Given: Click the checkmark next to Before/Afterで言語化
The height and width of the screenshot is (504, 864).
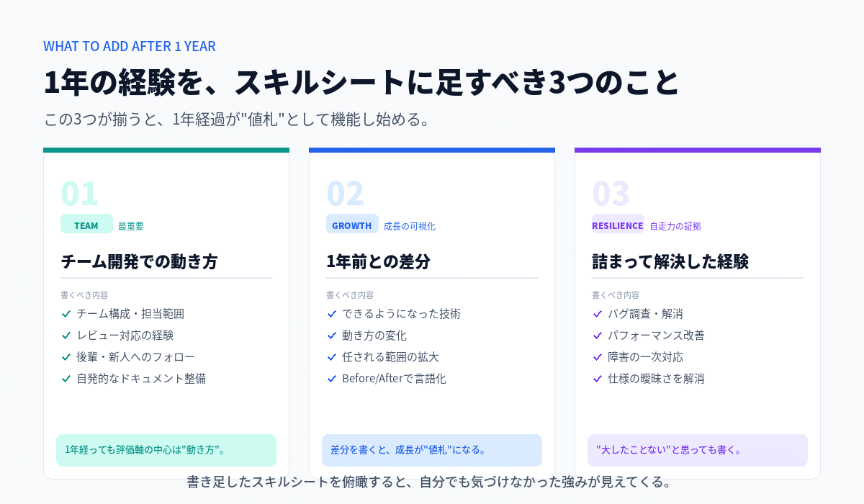Looking at the screenshot, I should click(x=332, y=379).
